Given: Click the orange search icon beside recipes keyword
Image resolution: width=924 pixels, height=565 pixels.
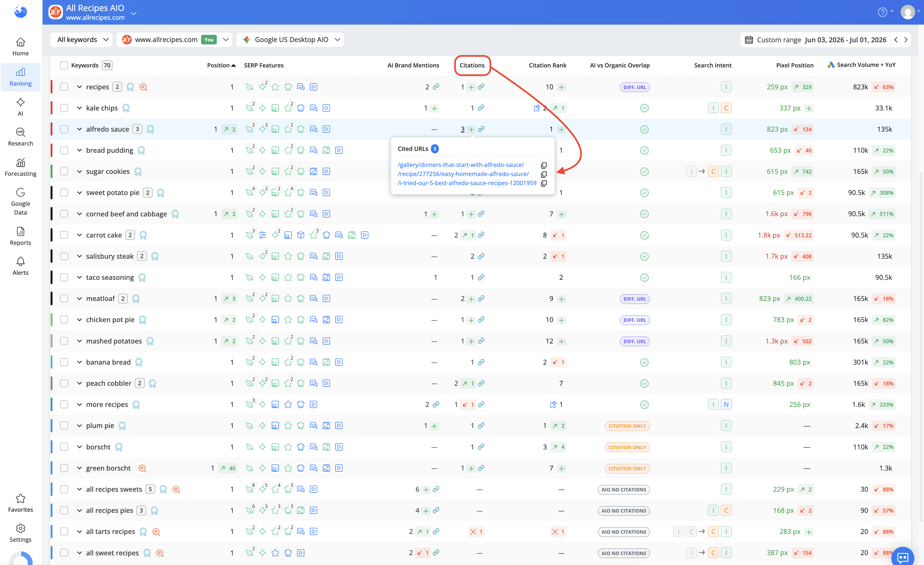Looking at the screenshot, I should coord(143,87).
